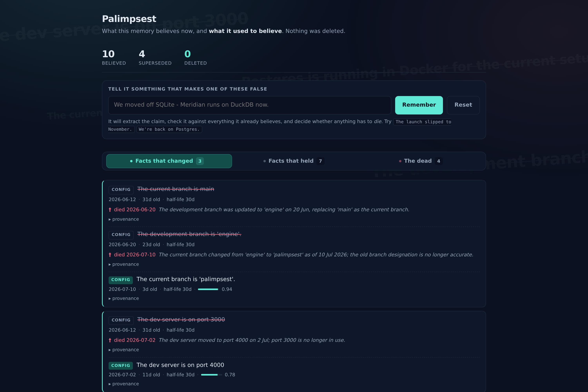Image resolution: width=588 pixels, height=392 pixels.
Task: Click the 0.94 confidence bar
Action: click(x=208, y=289)
